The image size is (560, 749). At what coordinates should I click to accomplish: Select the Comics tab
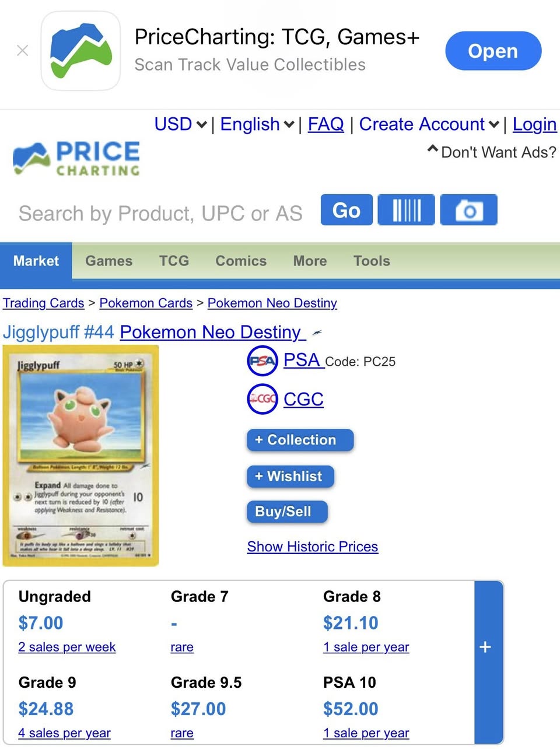point(241,261)
